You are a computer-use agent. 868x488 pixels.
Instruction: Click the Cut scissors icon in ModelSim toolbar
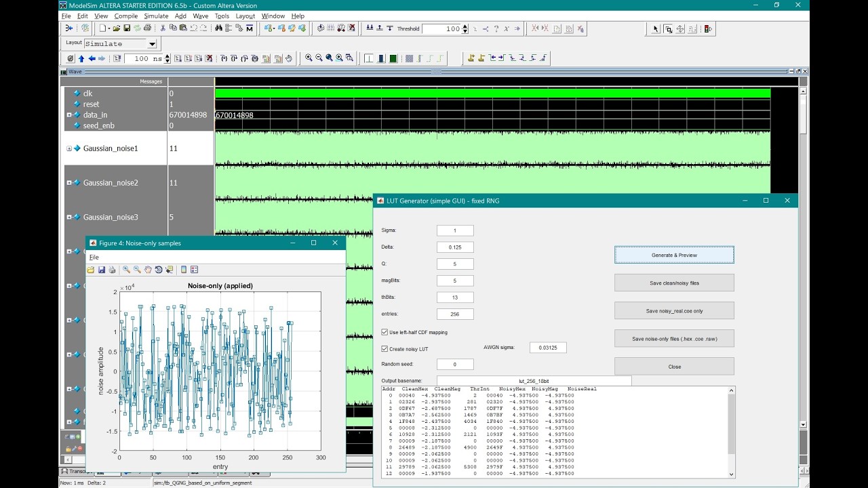tap(163, 28)
